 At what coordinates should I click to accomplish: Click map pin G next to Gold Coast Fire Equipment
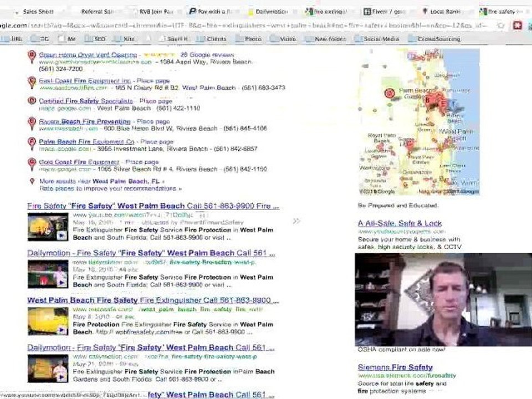tap(32, 164)
